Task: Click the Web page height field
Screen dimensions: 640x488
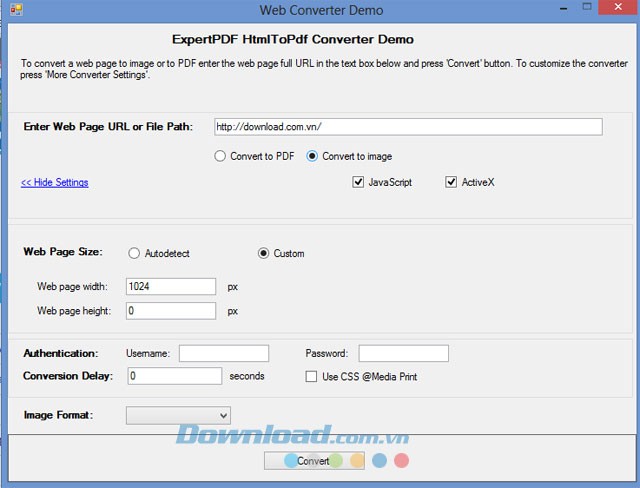Action: [x=171, y=311]
